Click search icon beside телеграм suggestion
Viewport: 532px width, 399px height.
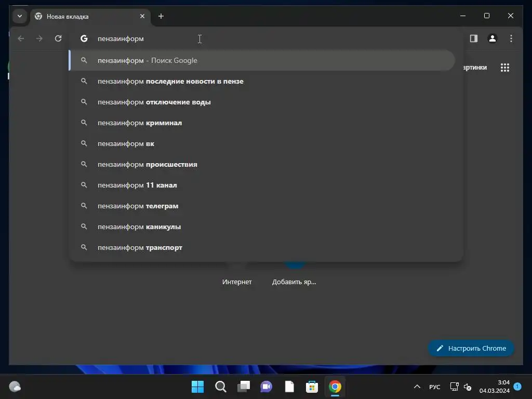[x=84, y=206]
